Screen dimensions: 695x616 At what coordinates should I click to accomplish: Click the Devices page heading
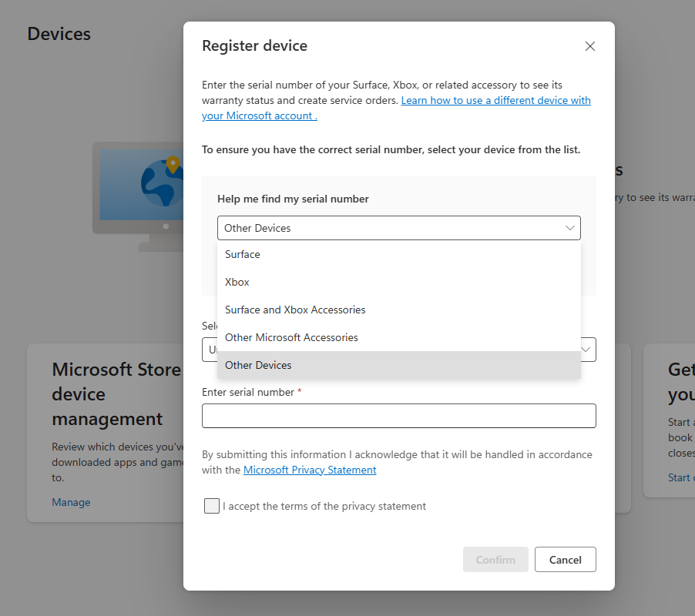[59, 34]
